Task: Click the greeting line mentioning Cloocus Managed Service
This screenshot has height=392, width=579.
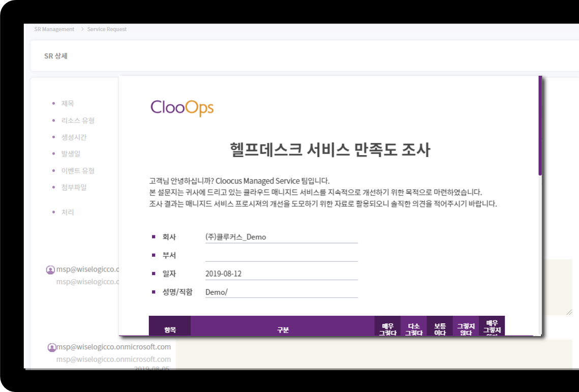Action: pyautogui.click(x=239, y=181)
